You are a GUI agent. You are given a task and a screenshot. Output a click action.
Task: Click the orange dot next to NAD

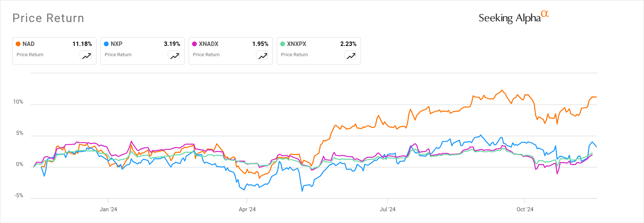(18, 44)
